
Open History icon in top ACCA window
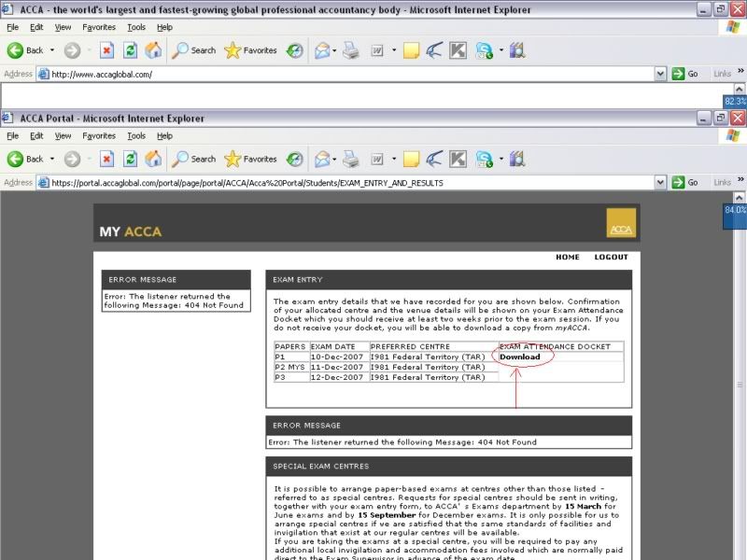click(x=294, y=50)
